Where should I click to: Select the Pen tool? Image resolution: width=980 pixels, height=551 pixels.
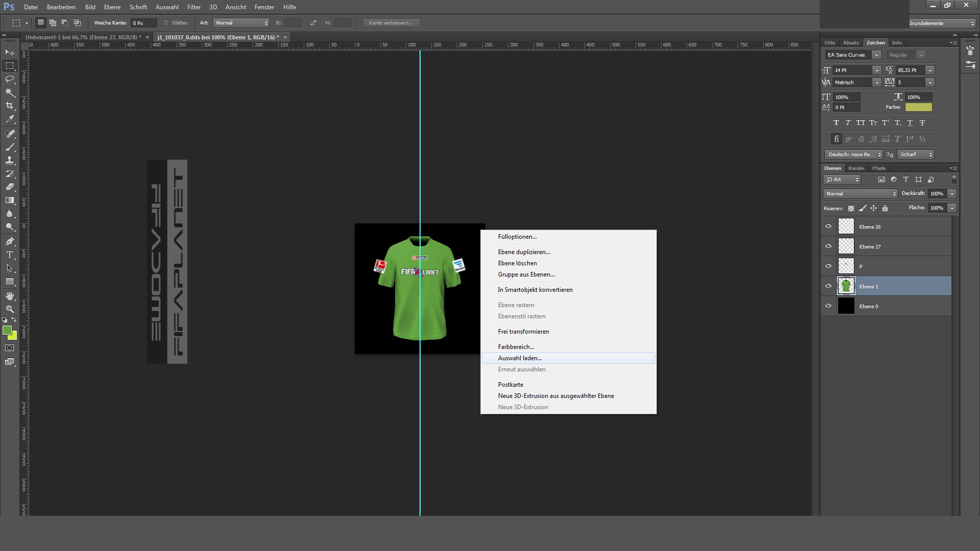(10, 241)
